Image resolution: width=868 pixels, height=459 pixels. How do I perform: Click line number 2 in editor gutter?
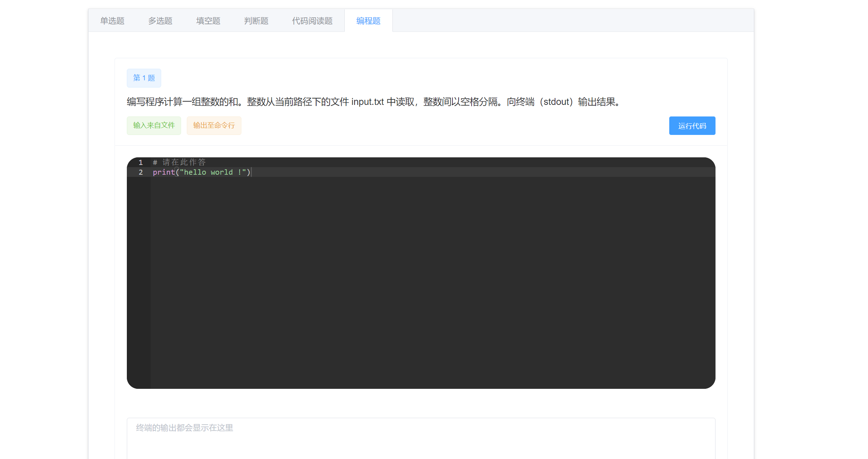(141, 172)
